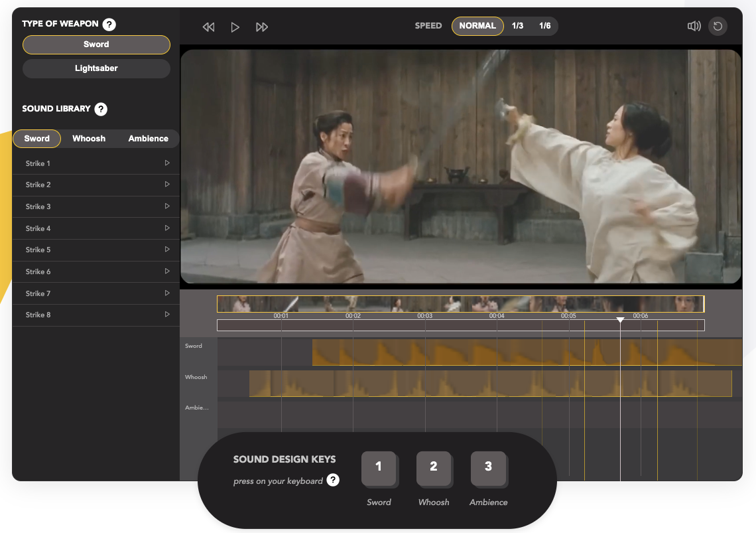Select the Lightsaber weapon option
The height and width of the screenshot is (533, 756).
point(96,68)
